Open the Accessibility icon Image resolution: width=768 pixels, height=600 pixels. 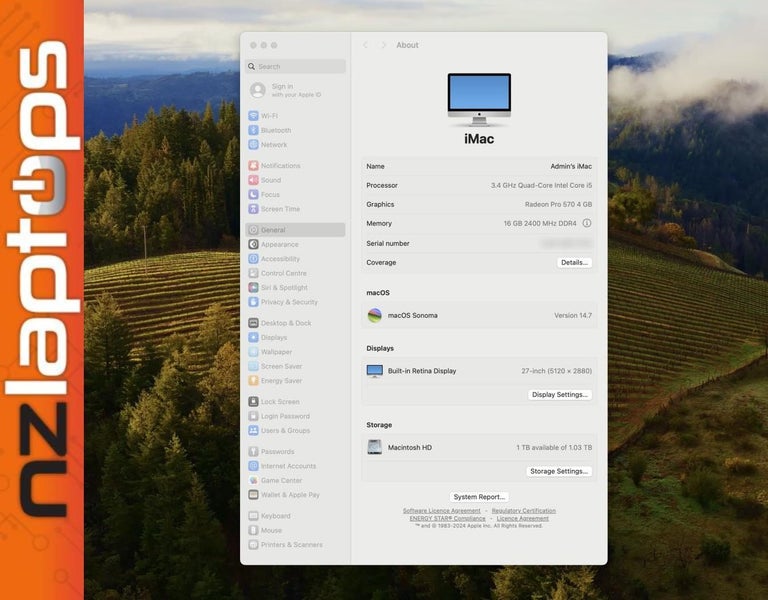[x=253, y=259]
